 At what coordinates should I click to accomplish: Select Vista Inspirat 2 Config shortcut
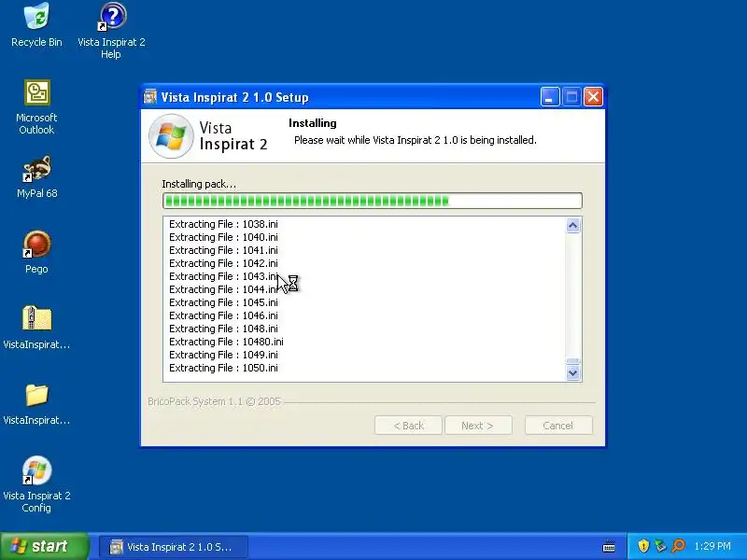(36, 483)
